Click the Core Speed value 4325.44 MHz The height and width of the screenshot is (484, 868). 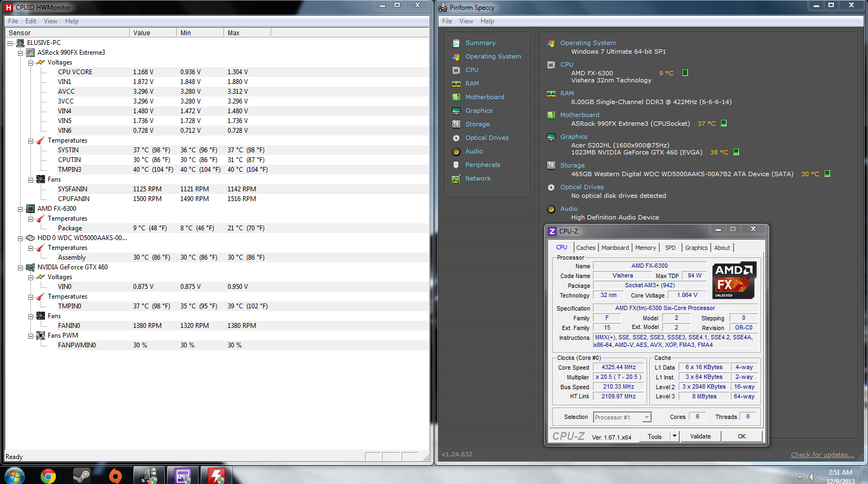(618, 367)
